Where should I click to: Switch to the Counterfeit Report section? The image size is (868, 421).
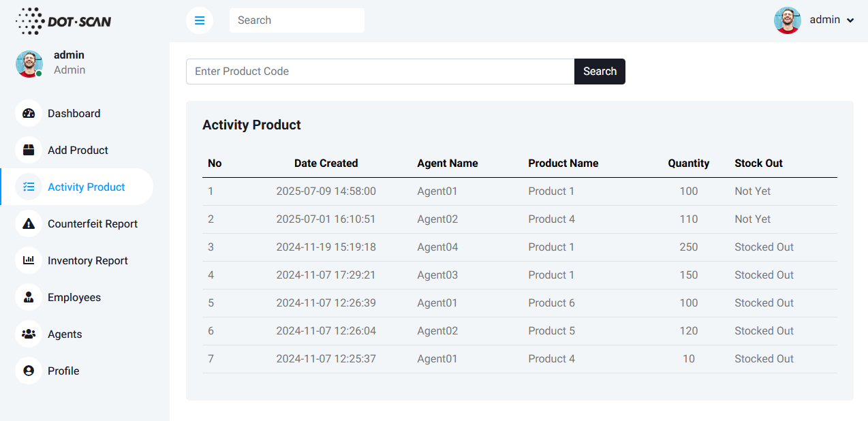click(x=93, y=223)
